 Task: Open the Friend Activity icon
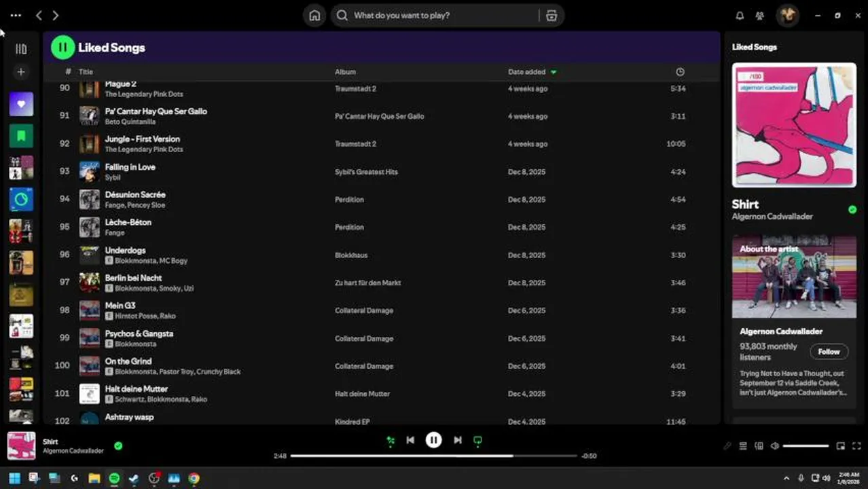[x=759, y=16]
